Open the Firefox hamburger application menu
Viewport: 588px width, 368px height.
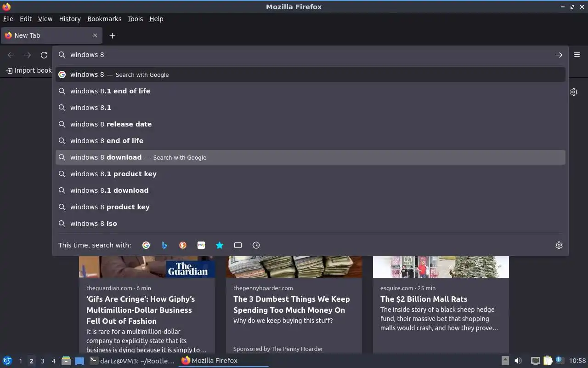(577, 55)
